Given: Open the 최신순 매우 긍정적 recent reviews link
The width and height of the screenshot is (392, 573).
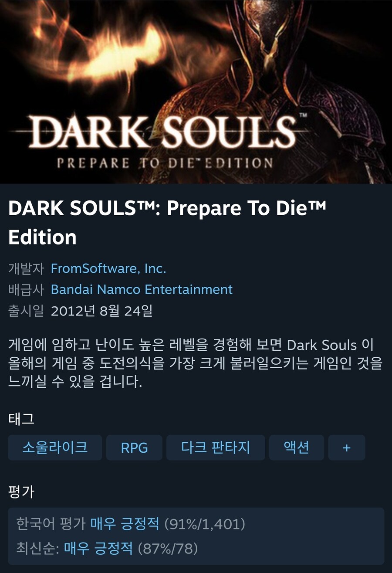Looking at the screenshot, I should [98, 548].
